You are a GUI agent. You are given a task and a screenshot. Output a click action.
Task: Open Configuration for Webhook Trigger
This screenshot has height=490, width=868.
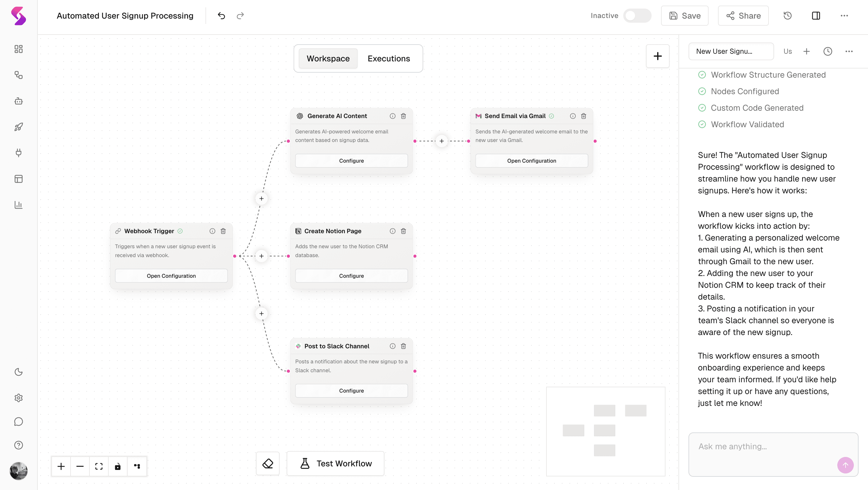(171, 276)
